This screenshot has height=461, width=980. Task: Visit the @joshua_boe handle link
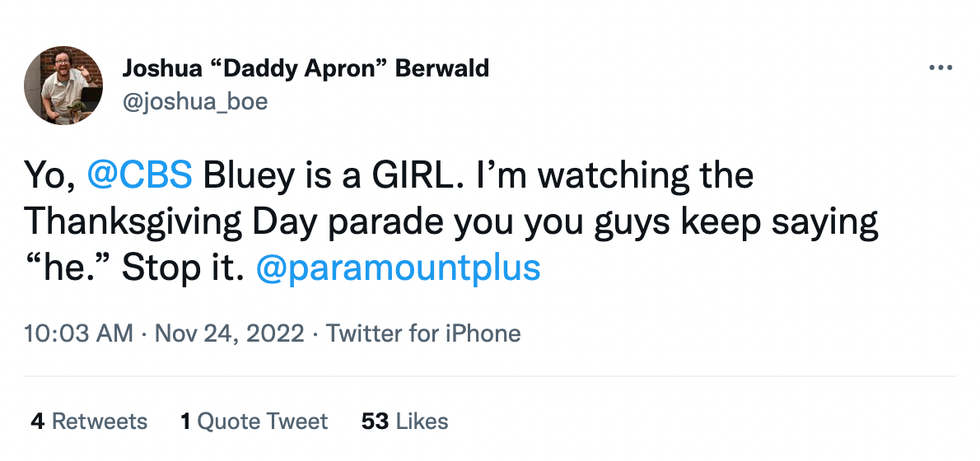click(x=194, y=102)
